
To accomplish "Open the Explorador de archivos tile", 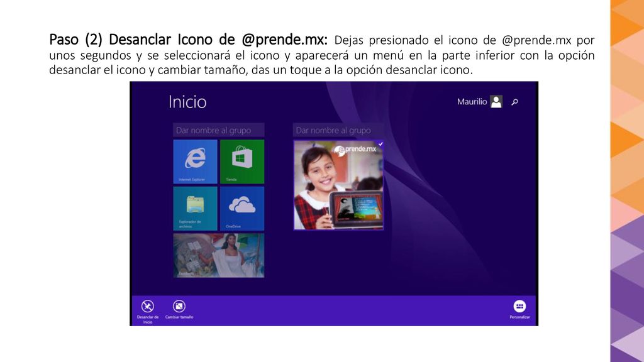I will click(195, 209).
